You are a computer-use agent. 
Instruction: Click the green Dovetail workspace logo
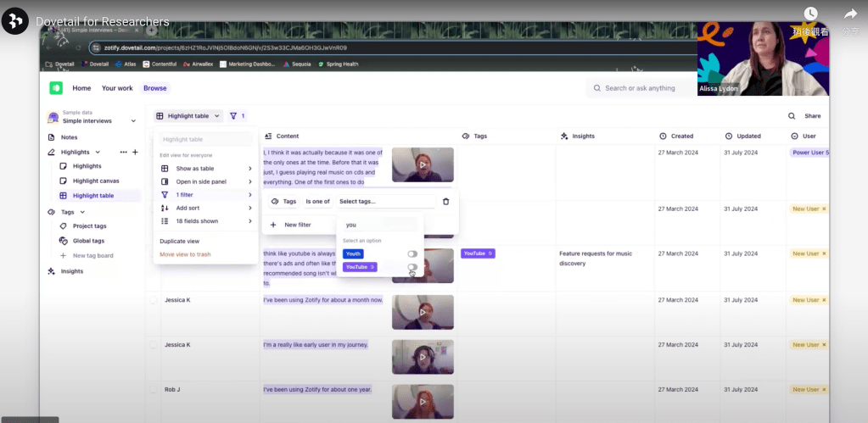coord(56,88)
